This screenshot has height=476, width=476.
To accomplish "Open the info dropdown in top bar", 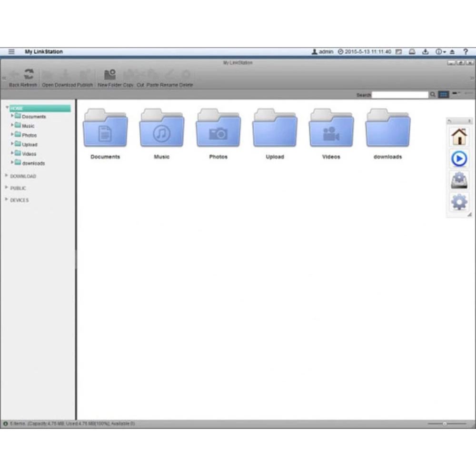I will click(440, 51).
